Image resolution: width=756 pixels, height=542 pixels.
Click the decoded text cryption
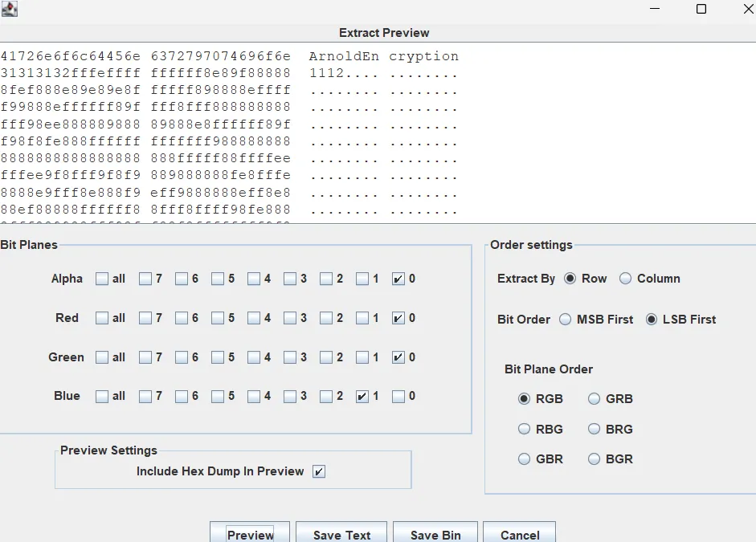point(424,56)
